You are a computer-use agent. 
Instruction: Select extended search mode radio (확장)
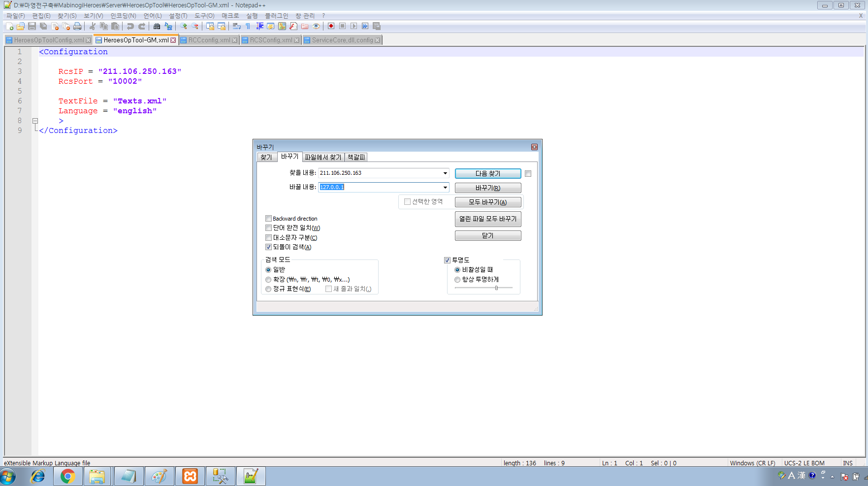(268, 280)
